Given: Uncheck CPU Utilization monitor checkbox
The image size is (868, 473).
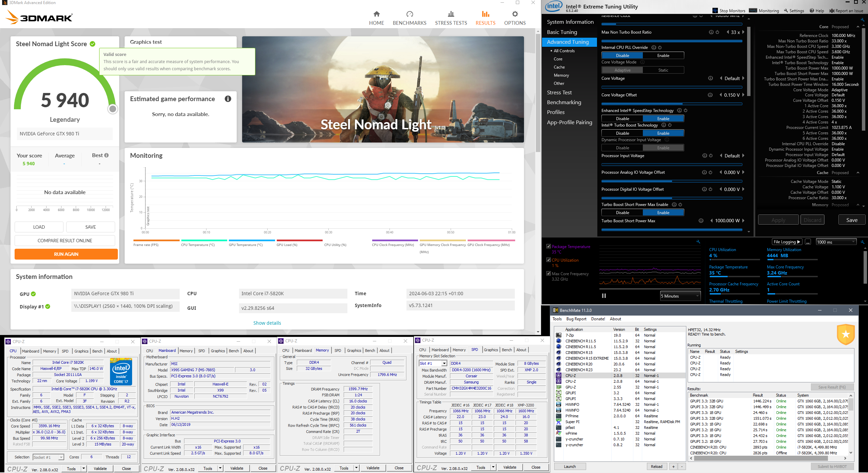Looking at the screenshot, I should pos(548,260).
